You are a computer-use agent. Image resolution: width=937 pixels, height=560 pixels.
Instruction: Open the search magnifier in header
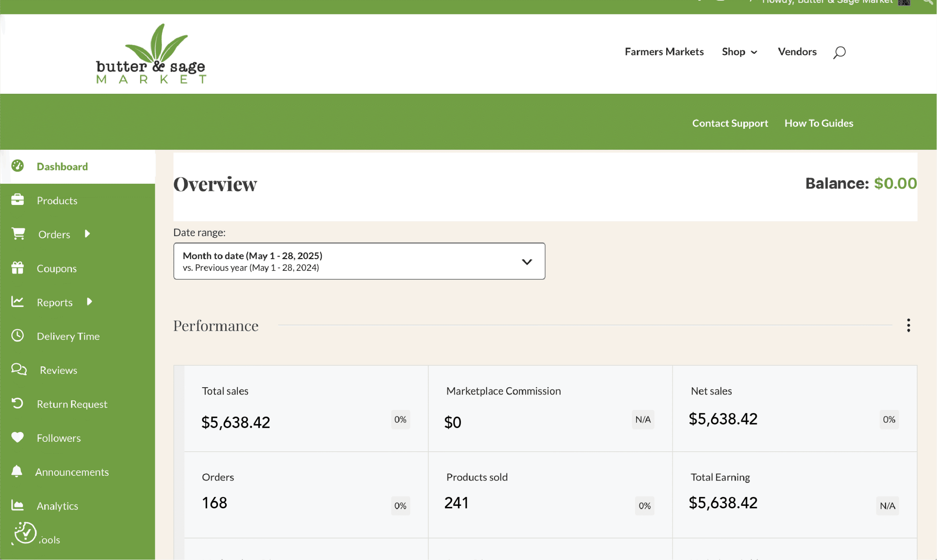tap(840, 52)
